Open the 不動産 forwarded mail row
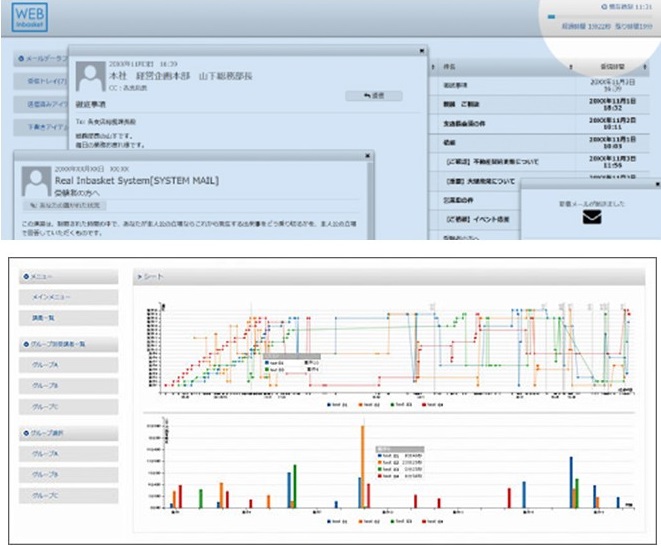The image size is (661, 546). pos(539,161)
